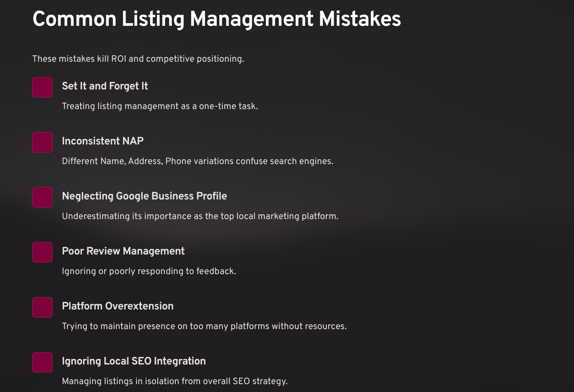Select the square icon beside Neglecting Google Business Profile
Screen dimensions: 574x392
click(x=42, y=197)
